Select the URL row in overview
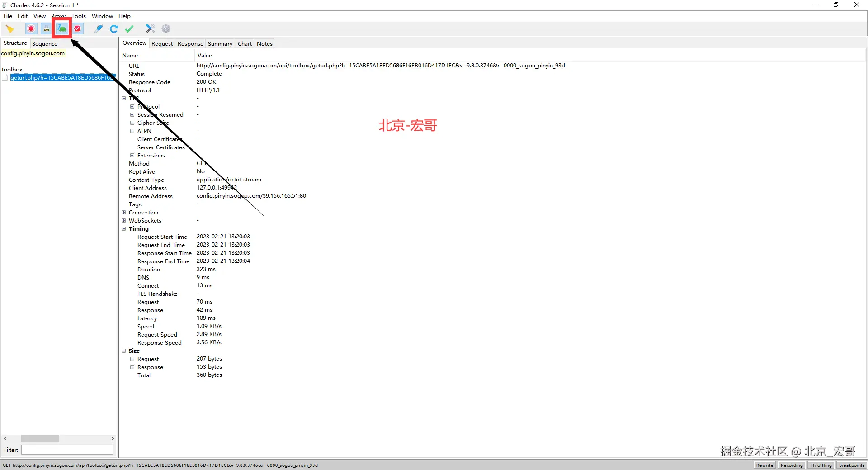 coord(493,66)
